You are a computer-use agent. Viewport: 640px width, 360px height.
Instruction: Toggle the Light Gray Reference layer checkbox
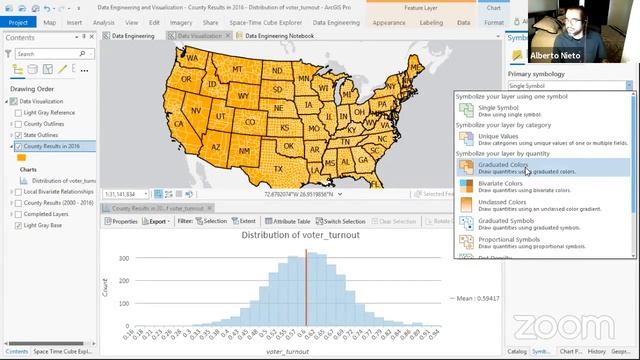18,113
